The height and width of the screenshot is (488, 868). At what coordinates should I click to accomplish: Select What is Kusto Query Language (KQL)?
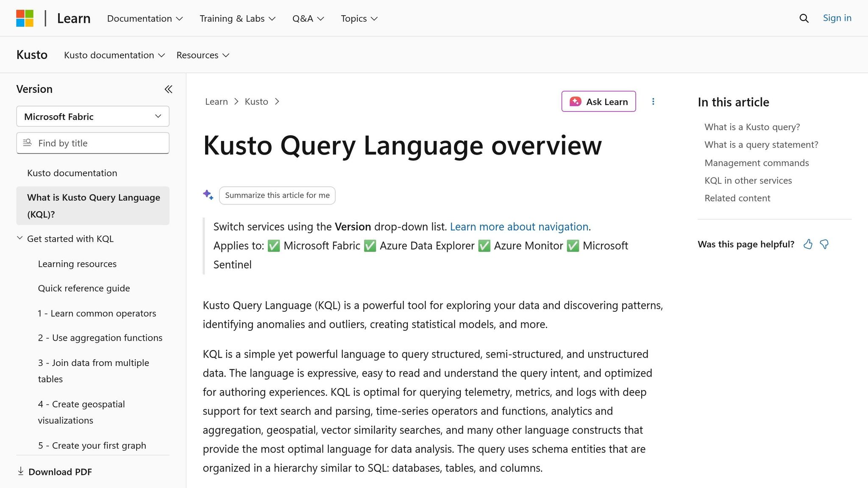point(93,205)
